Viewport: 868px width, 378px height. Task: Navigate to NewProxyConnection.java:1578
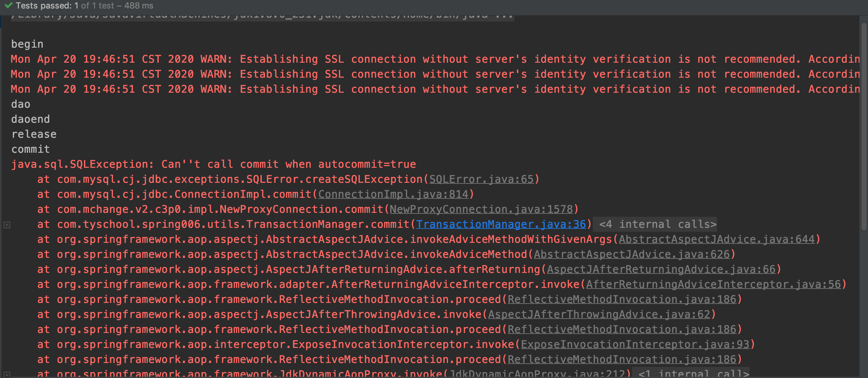[481, 209]
